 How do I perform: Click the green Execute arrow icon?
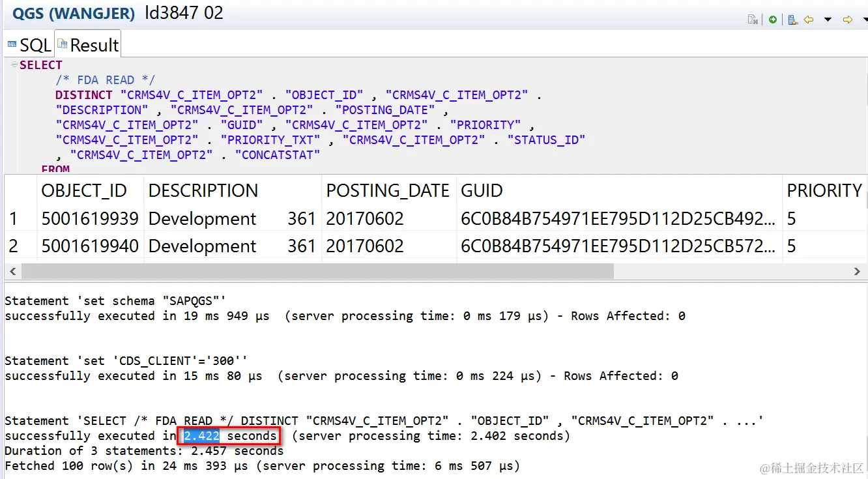[x=772, y=20]
